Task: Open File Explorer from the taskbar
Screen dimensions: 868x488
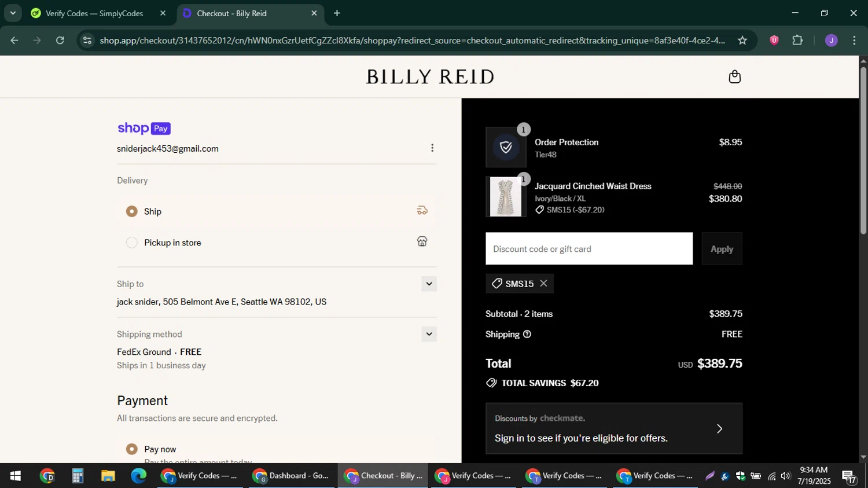Action: point(108,476)
